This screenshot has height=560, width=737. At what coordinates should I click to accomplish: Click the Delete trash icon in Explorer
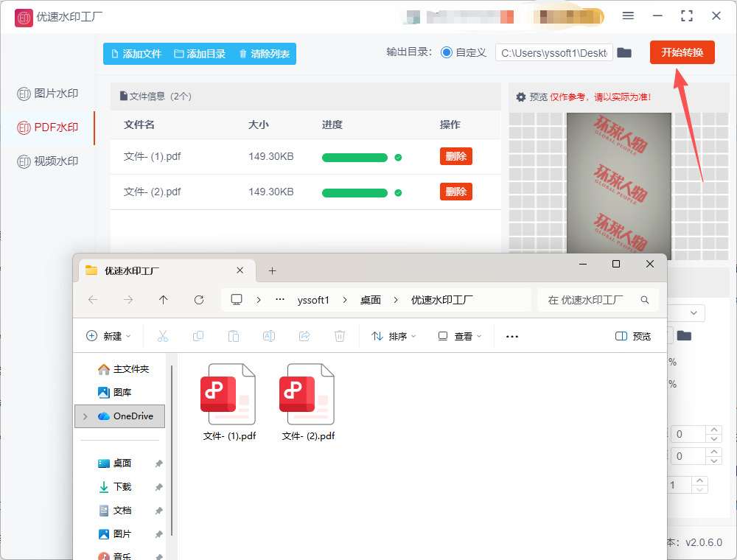tap(340, 337)
